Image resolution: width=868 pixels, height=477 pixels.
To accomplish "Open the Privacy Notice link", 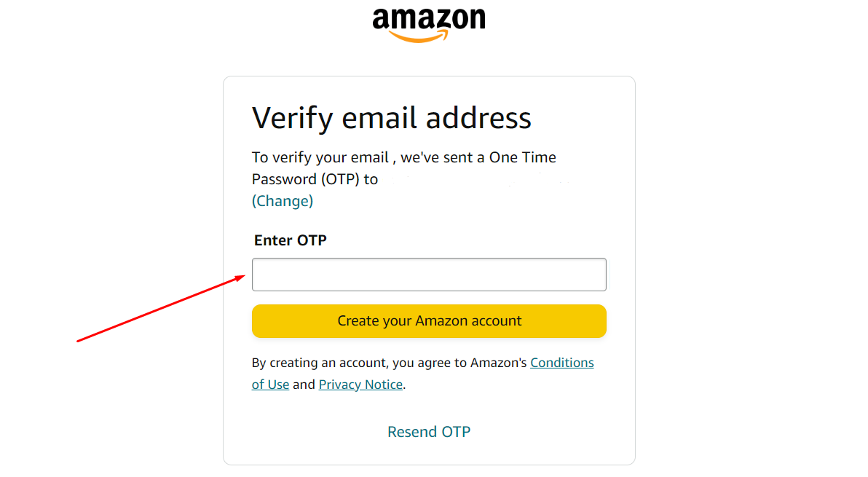I will coord(360,384).
